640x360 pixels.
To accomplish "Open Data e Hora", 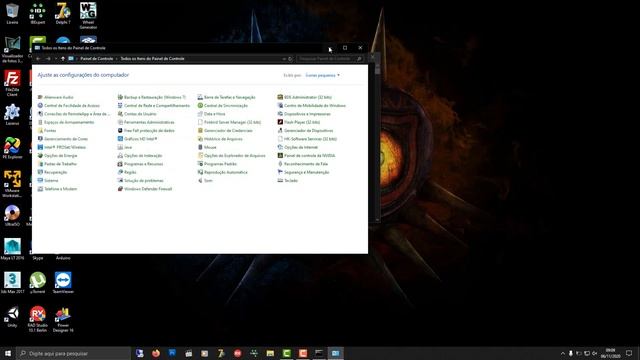I will click(x=211, y=114).
